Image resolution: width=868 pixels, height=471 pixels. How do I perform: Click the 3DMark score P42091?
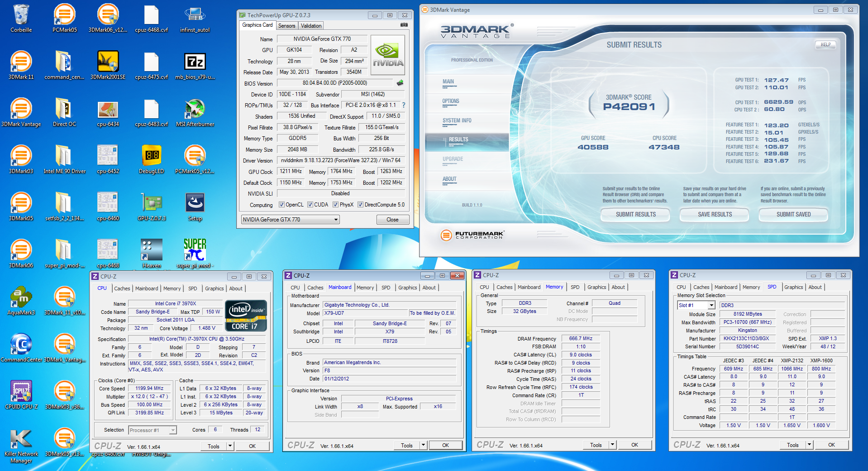[x=629, y=106]
